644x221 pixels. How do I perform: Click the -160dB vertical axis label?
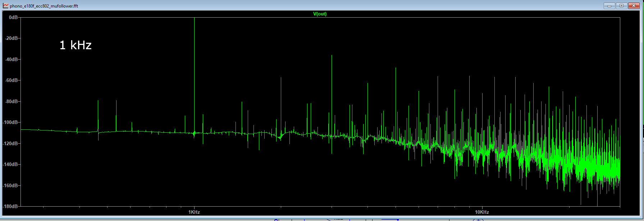click(10, 185)
